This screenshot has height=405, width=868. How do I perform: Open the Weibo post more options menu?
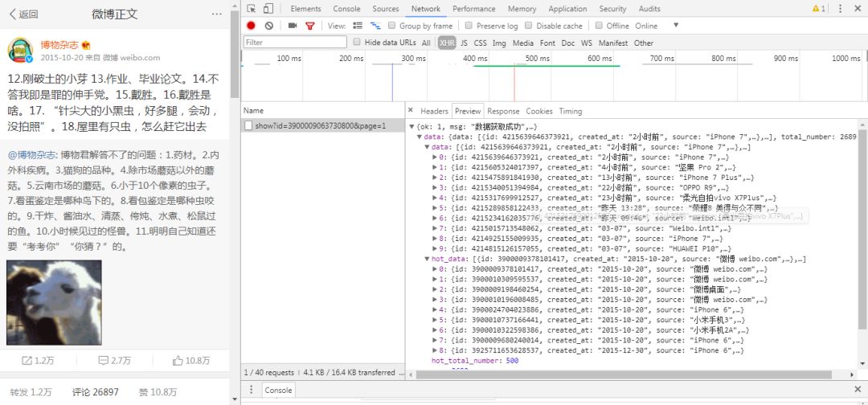(216, 14)
